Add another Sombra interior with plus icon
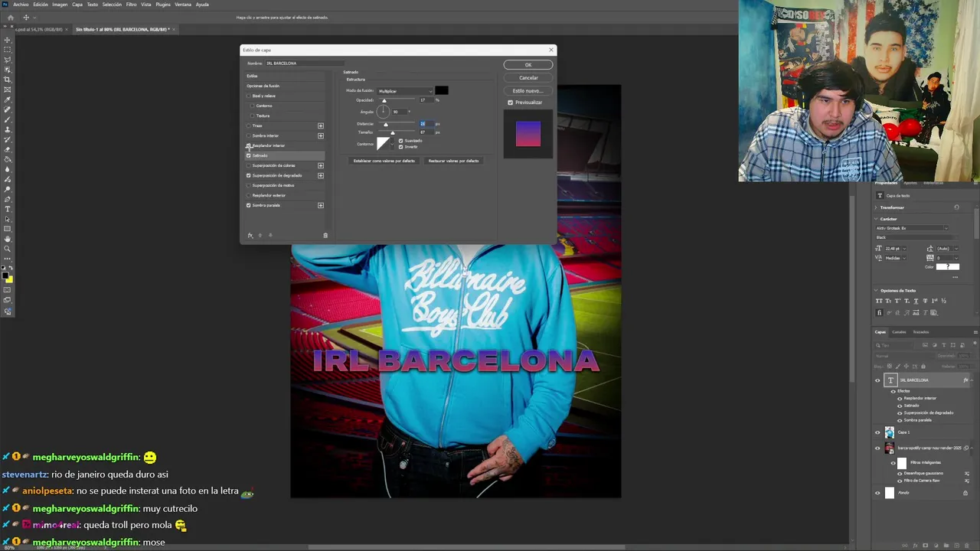The height and width of the screenshot is (551, 980). pyautogui.click(x=321, y=135)
